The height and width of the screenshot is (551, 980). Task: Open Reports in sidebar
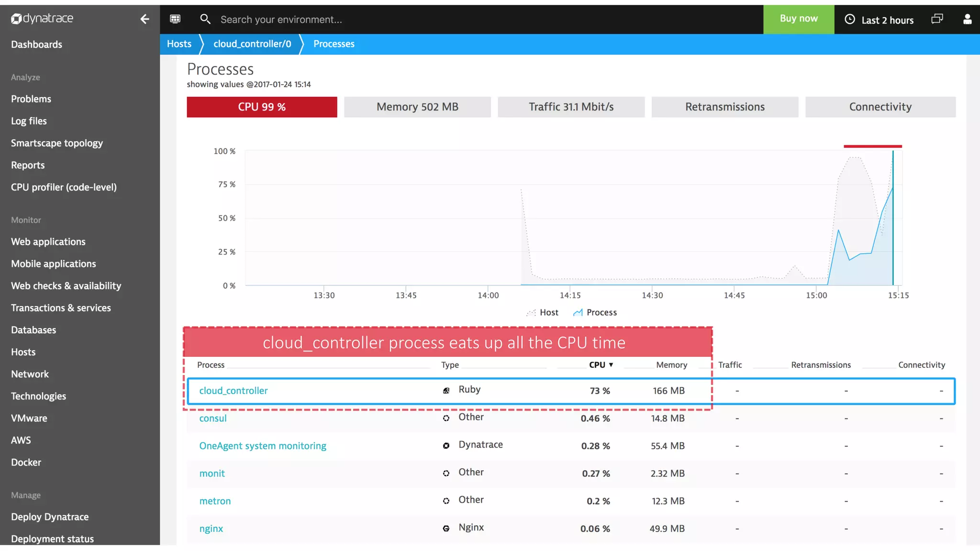pos(28,165)
